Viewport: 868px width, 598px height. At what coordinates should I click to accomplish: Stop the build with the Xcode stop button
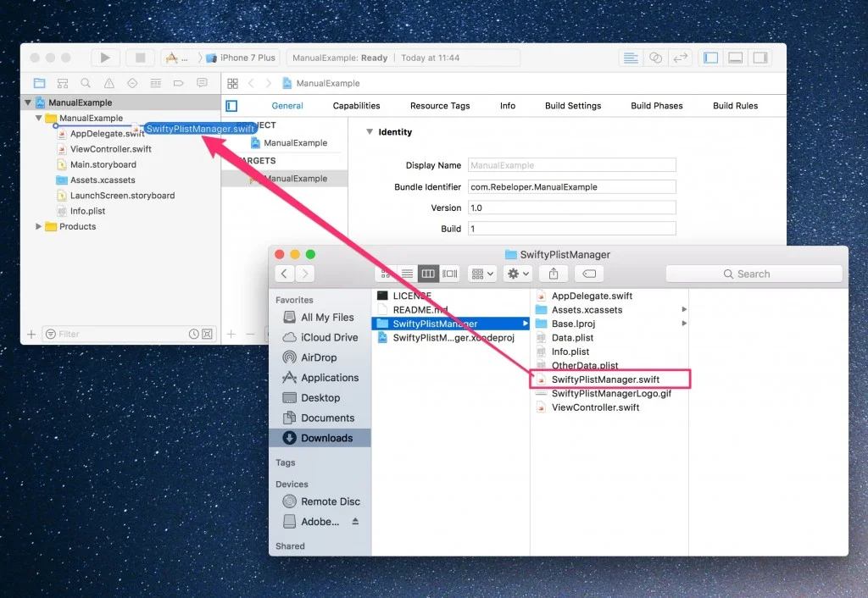[x=140, y=58]
